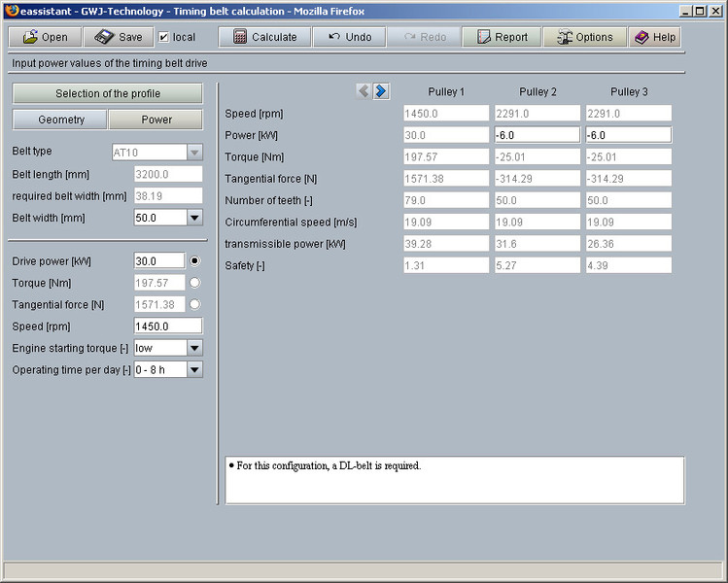This screenshot has height=583, width=728.
Task: Expand the Belt width dropdown
Action: [193, 218]
